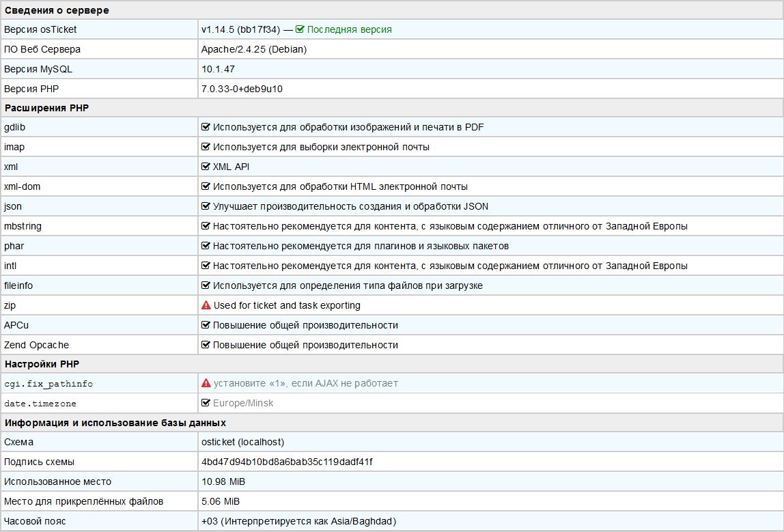Viewport: 784px width, 532px height.
Task: Click the warning triangle next to cgi.fix_pathinfo
Action: (206, 383)
